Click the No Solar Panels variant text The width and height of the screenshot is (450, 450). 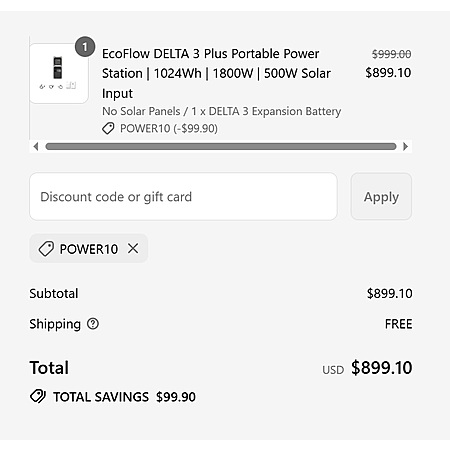click(221, 111)
